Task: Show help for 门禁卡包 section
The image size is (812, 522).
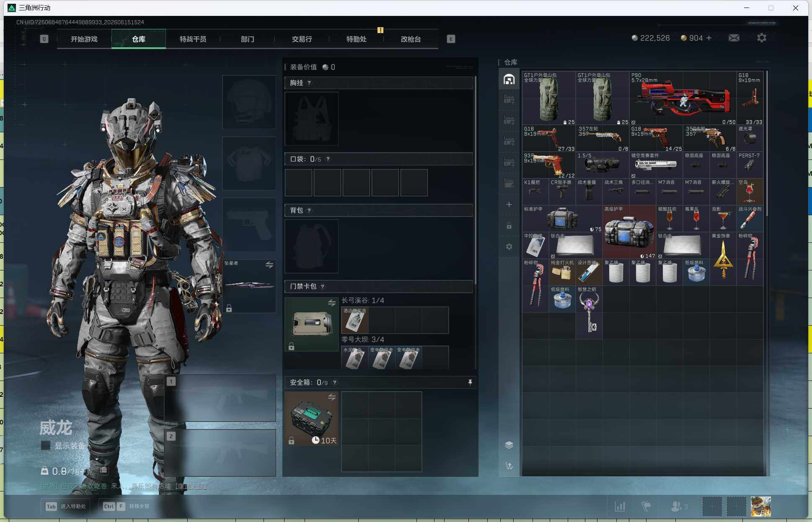Action: pyautogui.click(x=322, y=286)
